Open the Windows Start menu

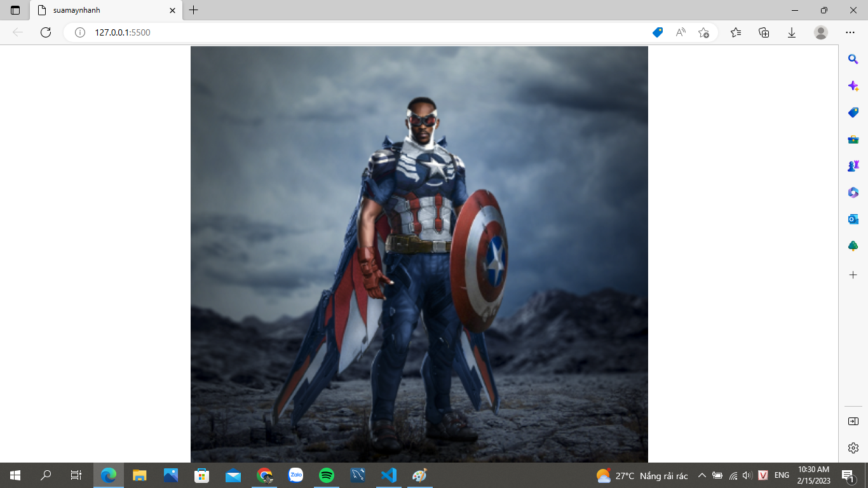coord(15,475)
